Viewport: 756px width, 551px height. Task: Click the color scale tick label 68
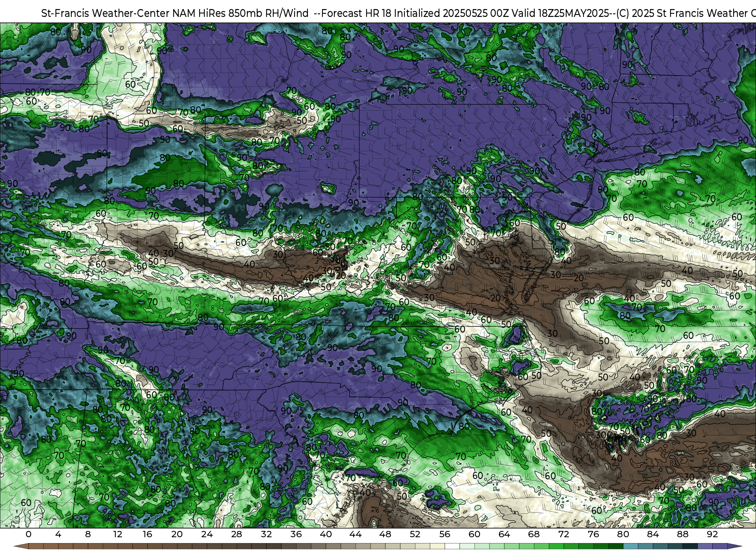tap(534, 534)
